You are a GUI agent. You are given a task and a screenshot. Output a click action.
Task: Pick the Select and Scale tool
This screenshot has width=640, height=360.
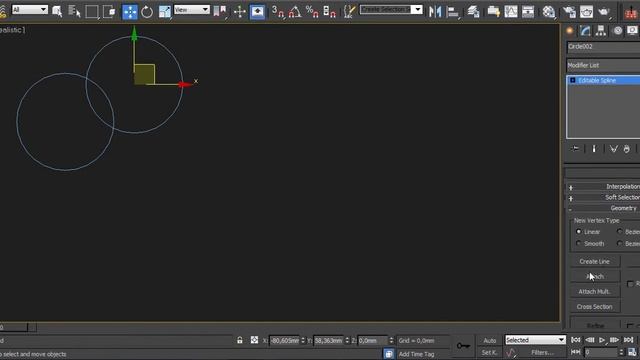coord(164,12)
